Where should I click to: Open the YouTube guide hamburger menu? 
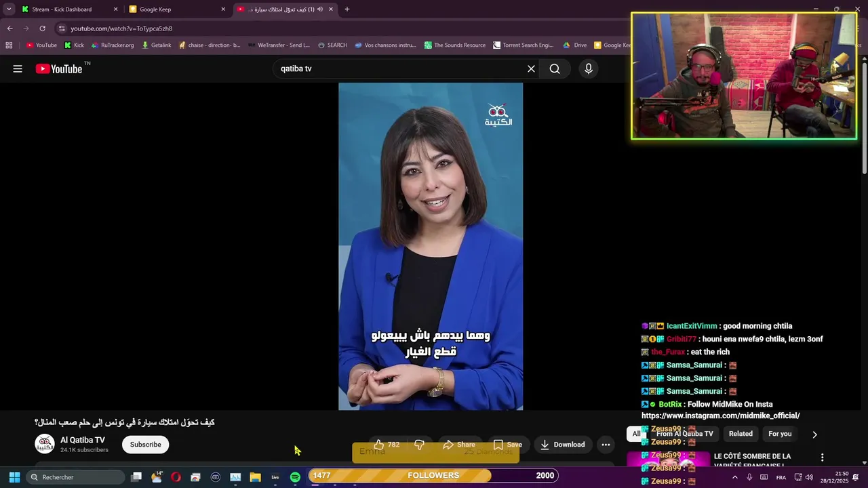click(18, 68)
